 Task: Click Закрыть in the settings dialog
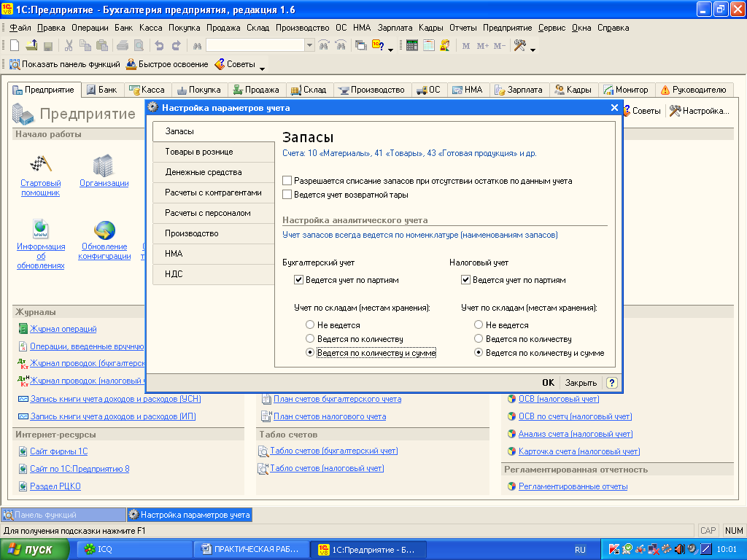tap(581, 382)
